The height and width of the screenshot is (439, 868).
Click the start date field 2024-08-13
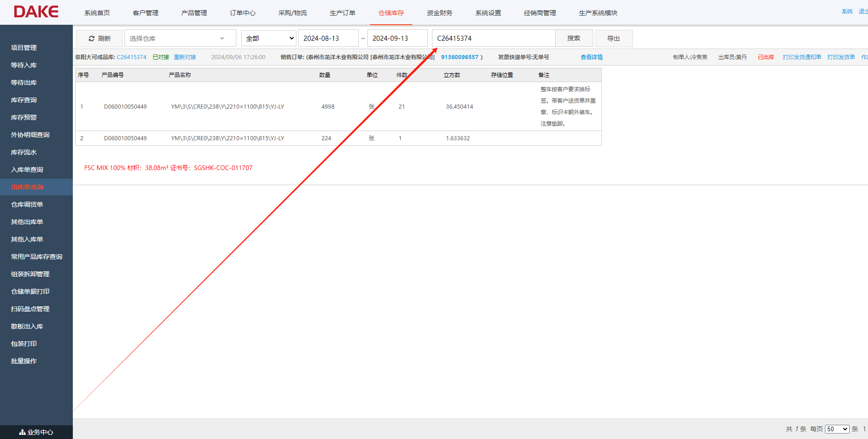click(x=328, y=38)
